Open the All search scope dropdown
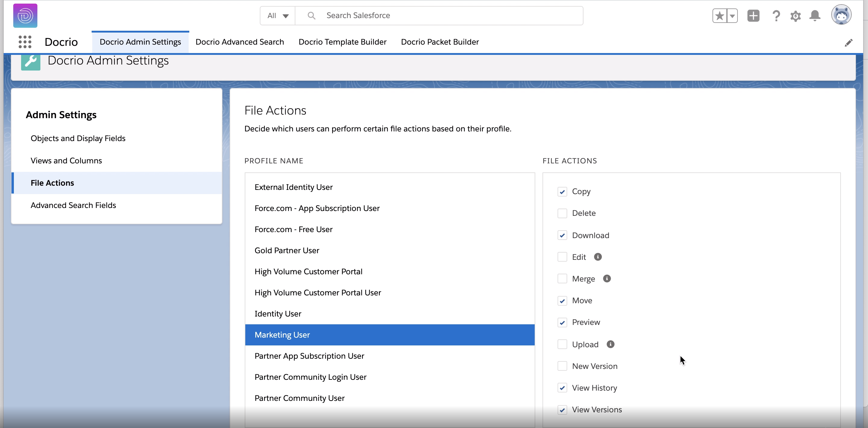Viewport: 868px width, 428px height. coord(277,15)
